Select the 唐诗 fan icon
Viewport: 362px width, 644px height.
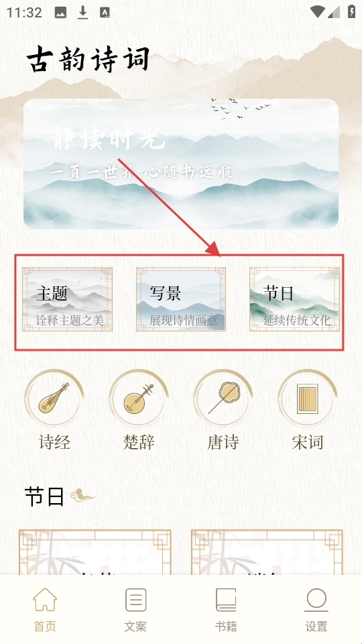pyautogui.click(x=223, y=398)
